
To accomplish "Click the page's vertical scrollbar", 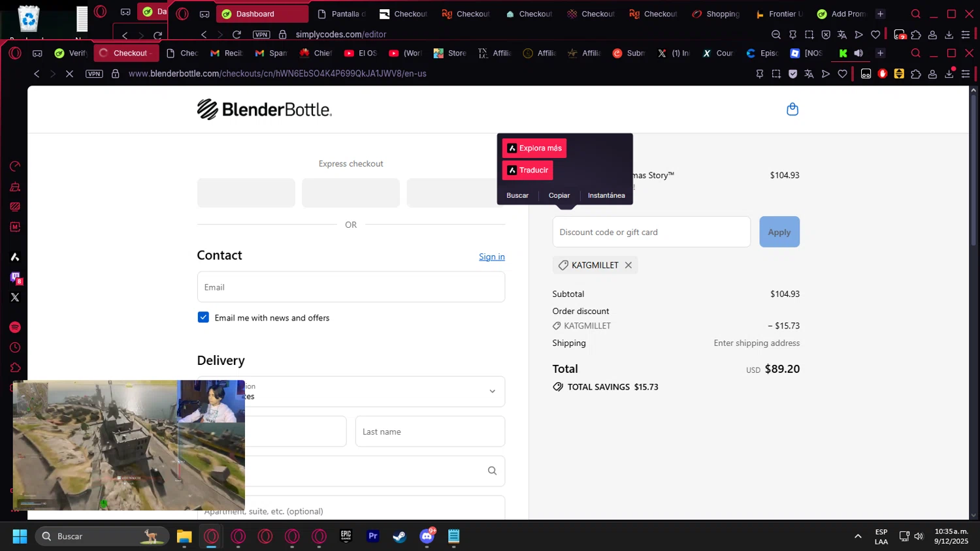I will 974,171.
